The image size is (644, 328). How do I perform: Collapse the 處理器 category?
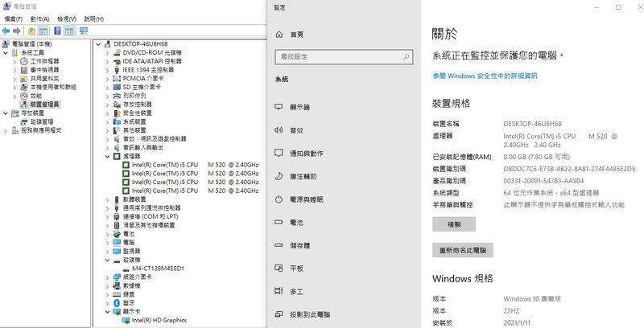click(107, 156)
